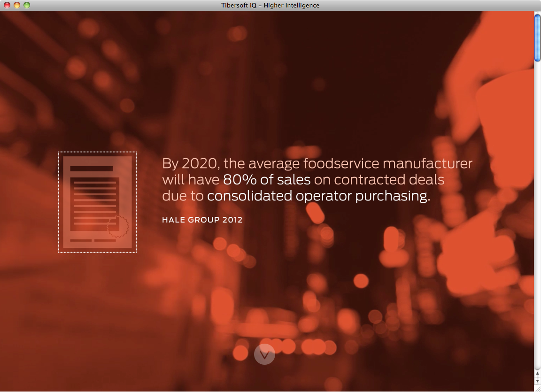Click the empty scrollbar track below the thumb
The image size is (541, 392).
pos(537,211)
